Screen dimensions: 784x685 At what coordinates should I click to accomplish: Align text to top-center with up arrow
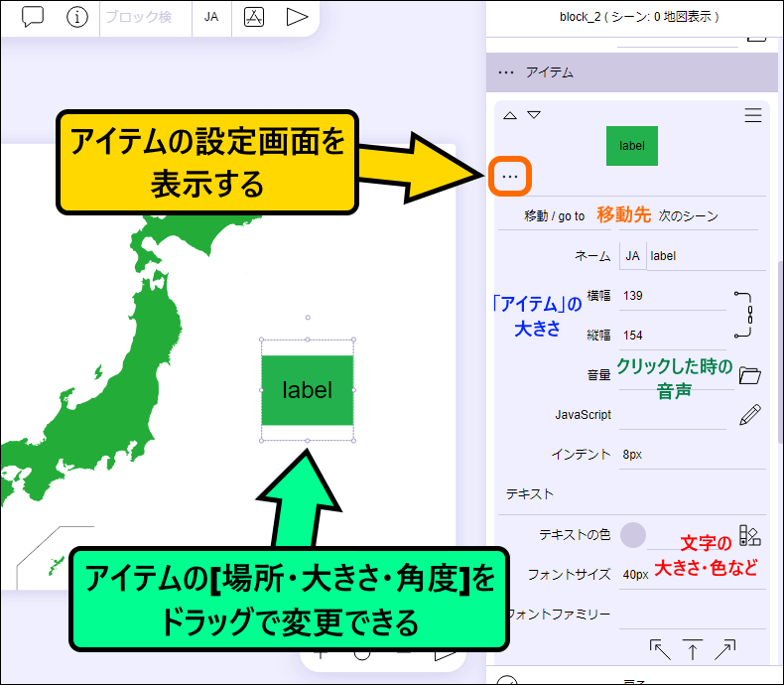click(x=693, y=650)
